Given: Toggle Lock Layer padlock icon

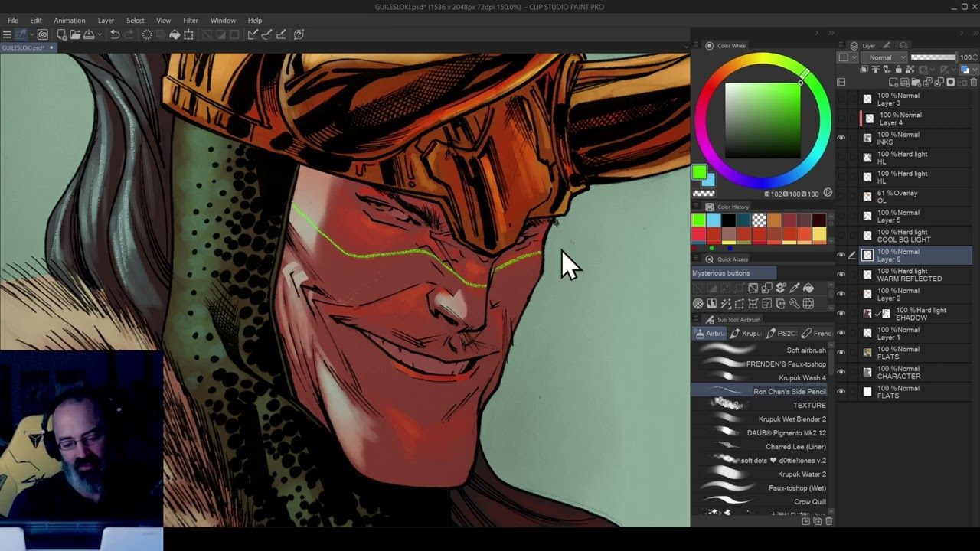Looking at the screenshot, I should click(899, 69).
